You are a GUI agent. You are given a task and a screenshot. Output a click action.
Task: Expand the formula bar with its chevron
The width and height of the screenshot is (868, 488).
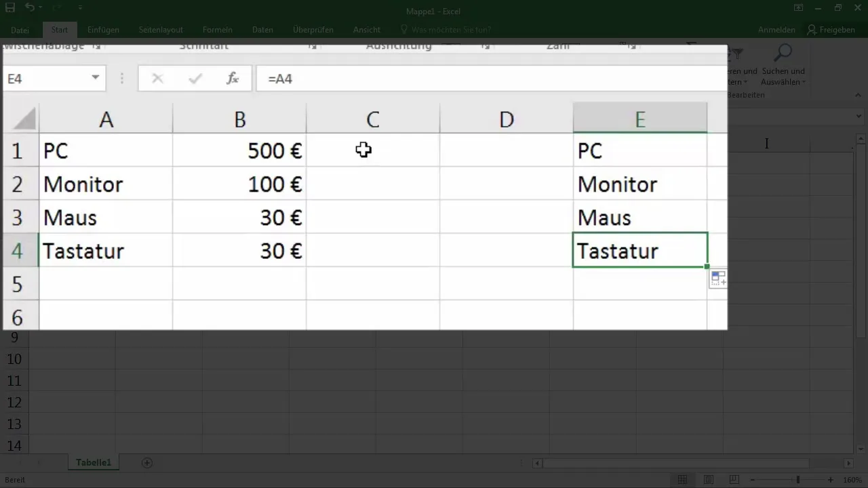pyautogui.click(x=860, y=117)
